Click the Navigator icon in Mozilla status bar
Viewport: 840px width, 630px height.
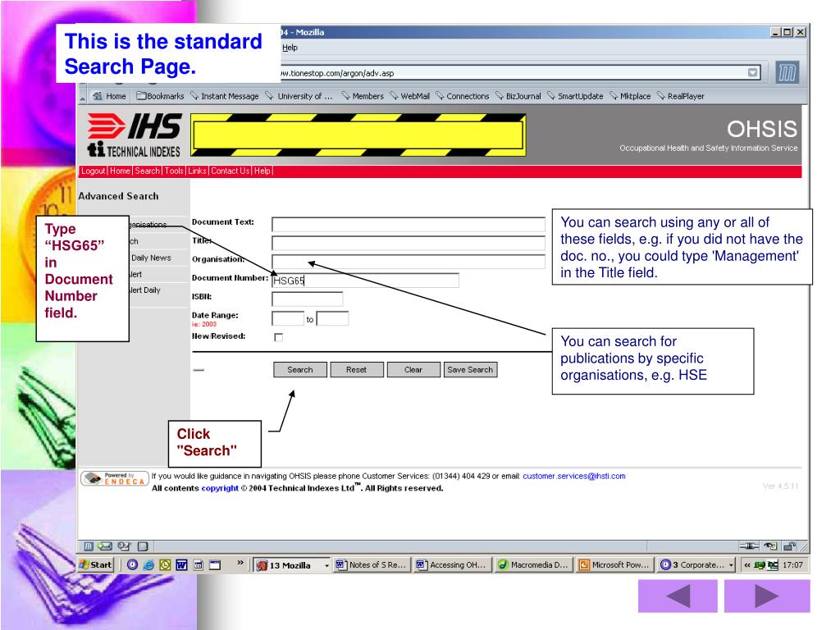(89, 546)
